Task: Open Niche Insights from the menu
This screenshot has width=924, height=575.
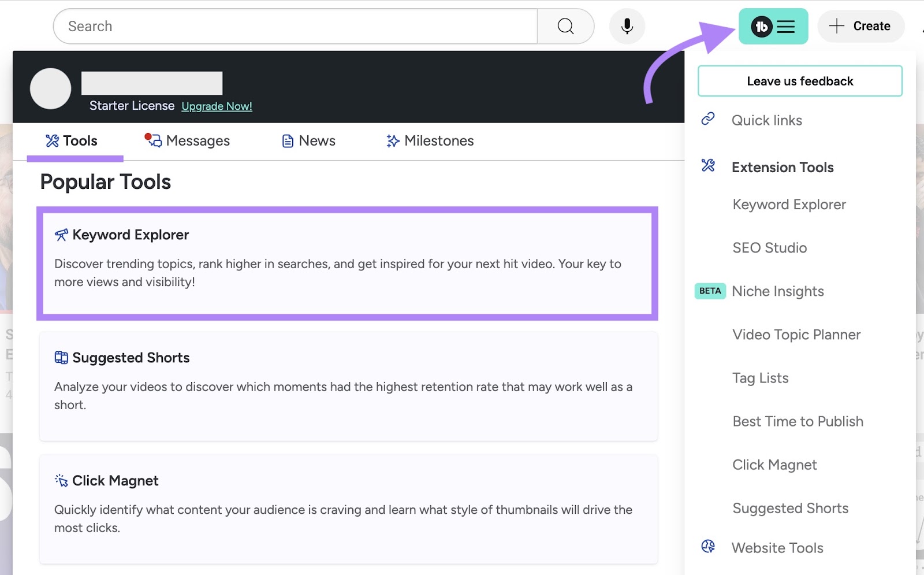Action: pyautogui.click(x=778, y=291)
